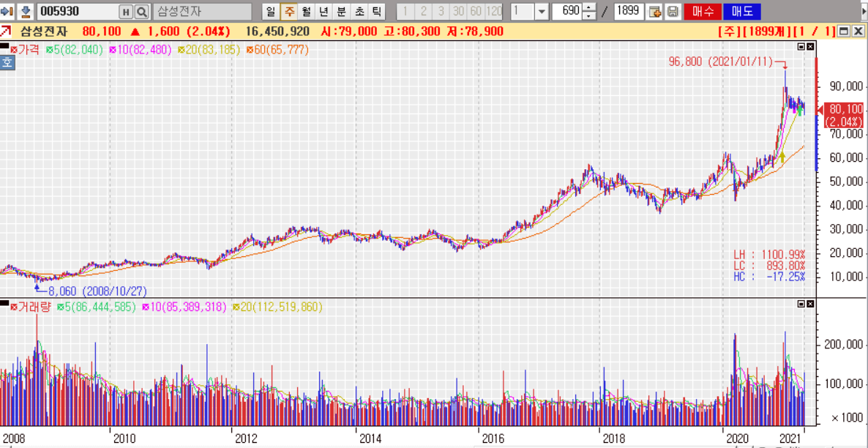868x448 pixels.
Task: Click the blue 매도 sell button
Action: 742,11
